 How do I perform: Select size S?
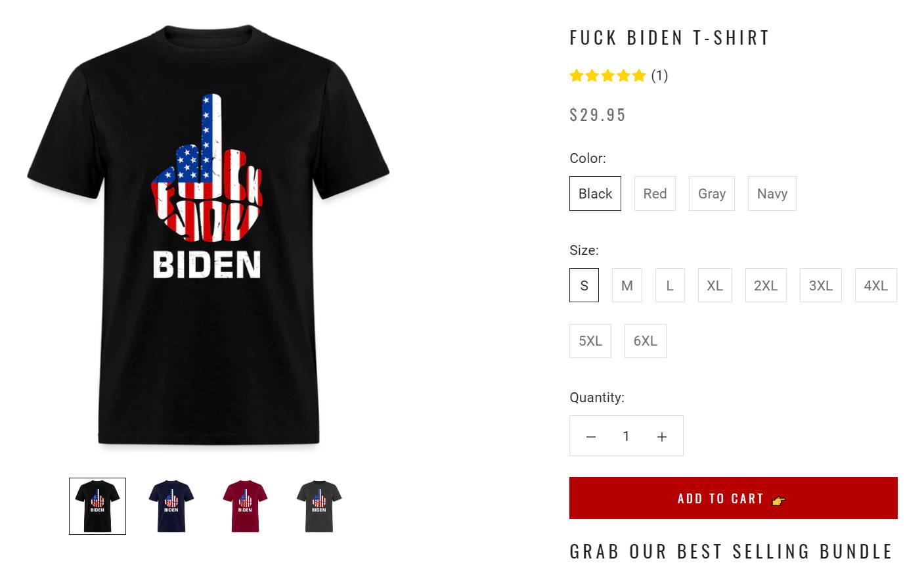coord(584,285)
